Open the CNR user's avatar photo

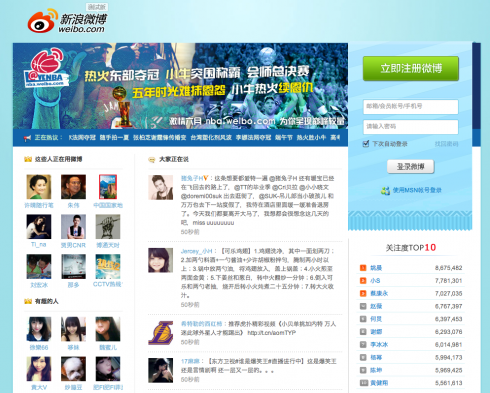coord(73,227)
